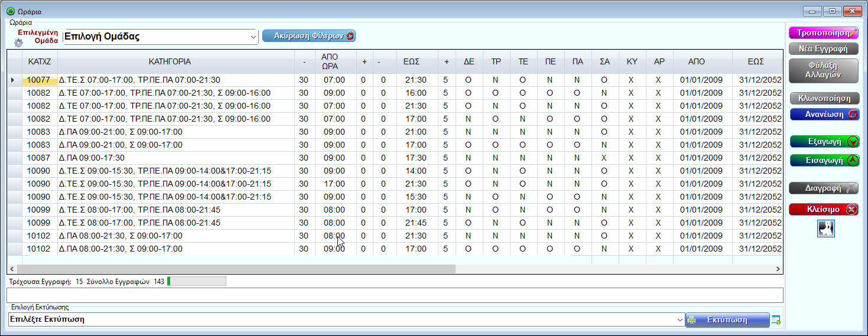Expand the Επιλέξτε Εκτύπωση dropdown

coord(680,319)
